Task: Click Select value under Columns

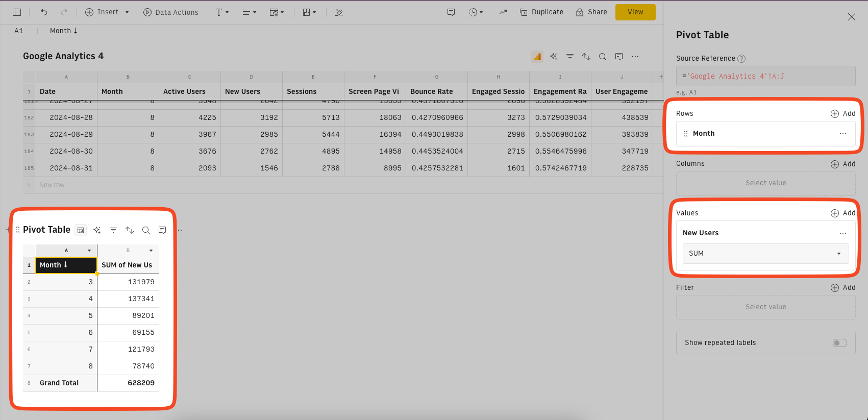Action: pos(765,183)
